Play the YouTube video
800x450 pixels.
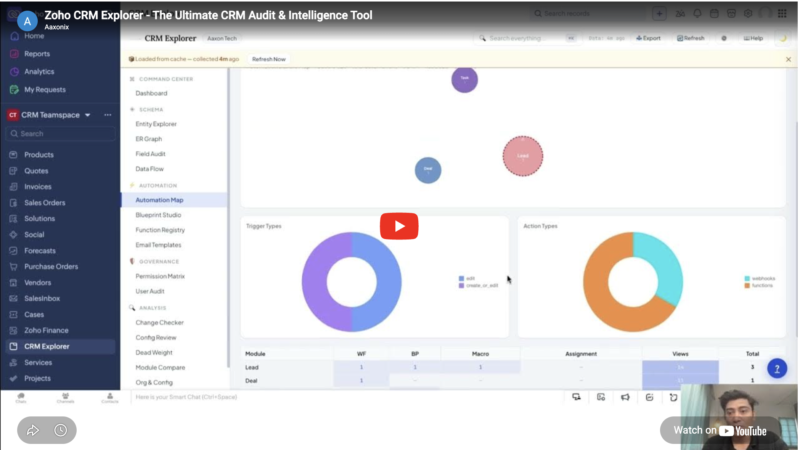(x=399, y=226)
